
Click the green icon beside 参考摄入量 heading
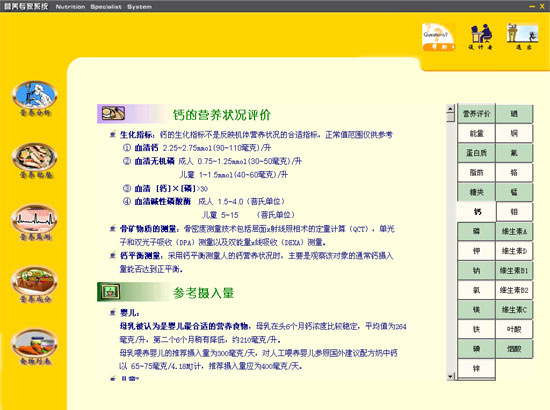110,292
